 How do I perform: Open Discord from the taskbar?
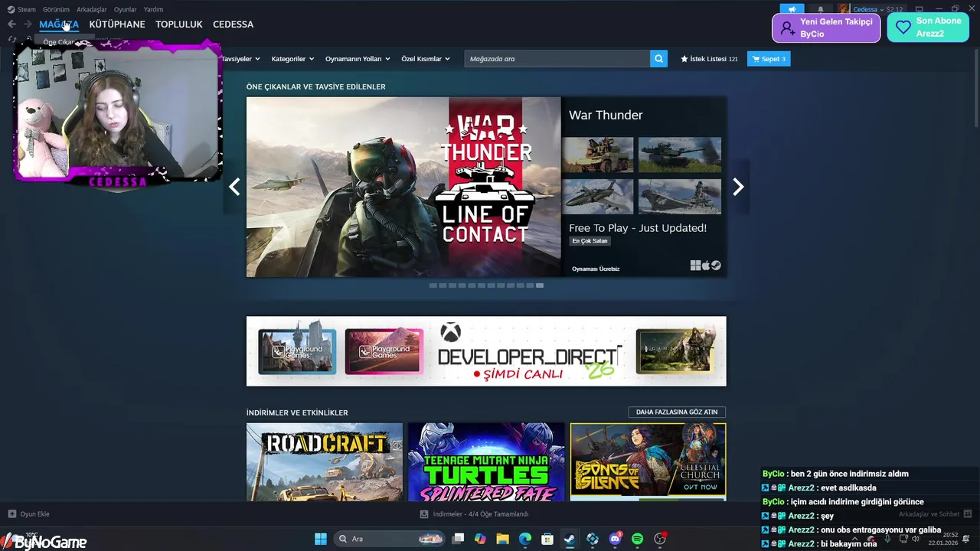click(x=615, y=539)
